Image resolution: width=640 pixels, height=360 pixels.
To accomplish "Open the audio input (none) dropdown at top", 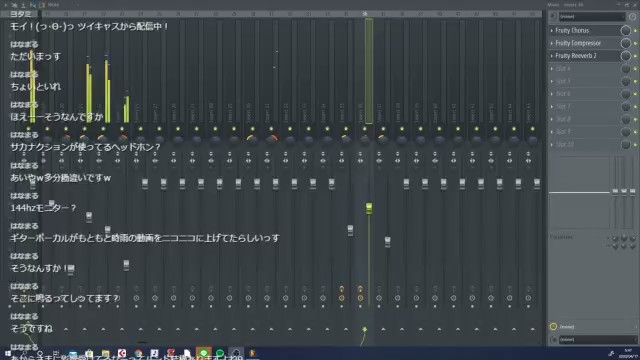I will (x=592, y=17).
